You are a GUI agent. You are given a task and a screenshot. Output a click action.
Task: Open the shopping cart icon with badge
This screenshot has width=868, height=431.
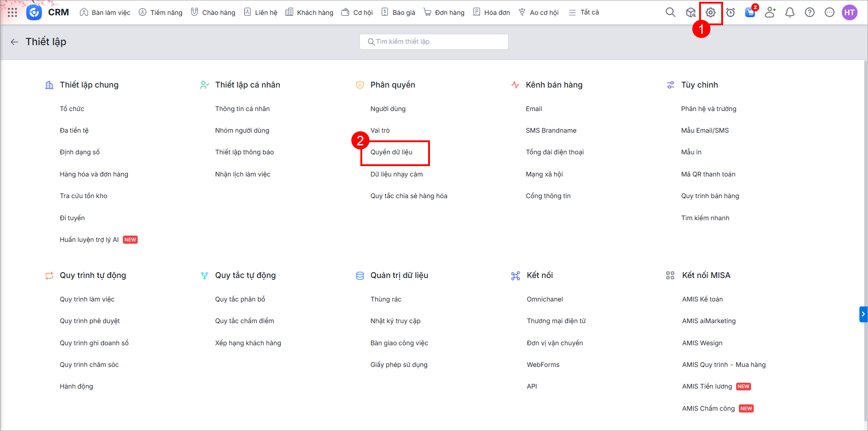[750, 13]
